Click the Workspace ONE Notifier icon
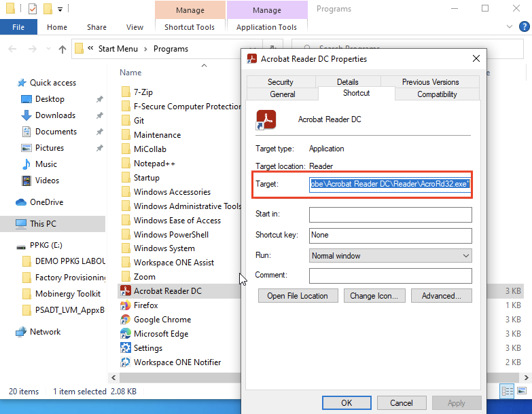The width and height of the screenshot is (532, 414). pyautogui.click(x=126, y=362)
